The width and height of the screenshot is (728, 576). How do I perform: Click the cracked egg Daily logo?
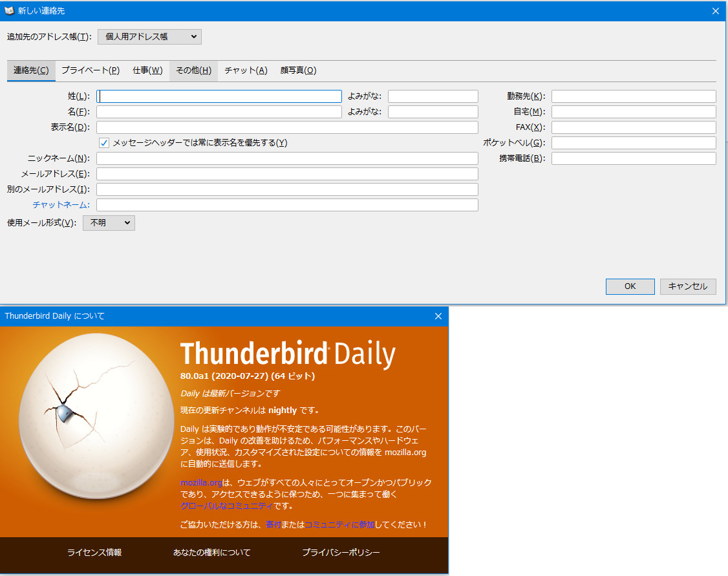tap(96, 416)
